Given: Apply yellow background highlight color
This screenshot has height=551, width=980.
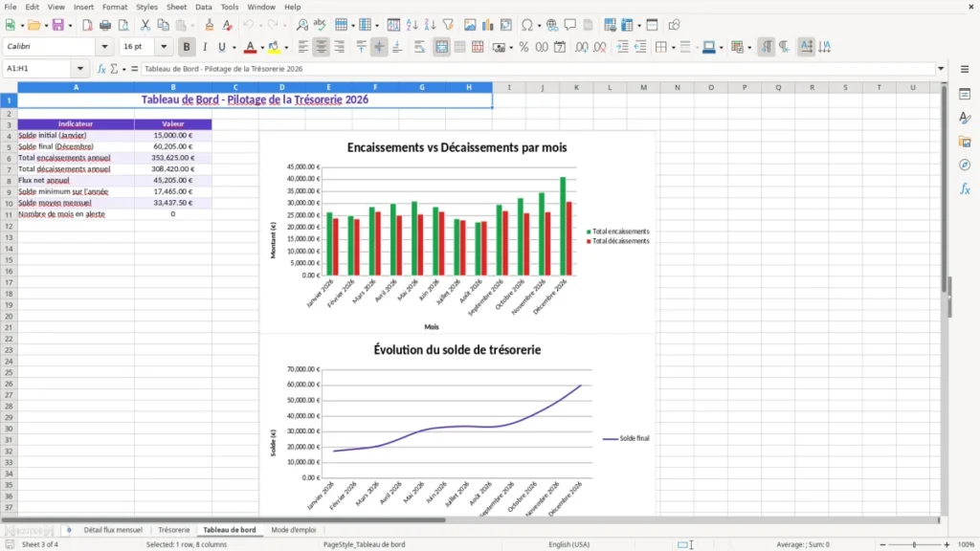Looking at the screenshot, I should pyautogui.click(x=274, y=47).
